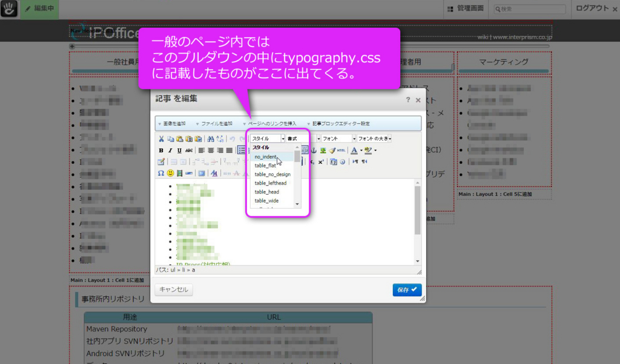This screenshot has height=364, width=620.
Task: Click the style list scrollbar down arrow
Action: (297, 204)
